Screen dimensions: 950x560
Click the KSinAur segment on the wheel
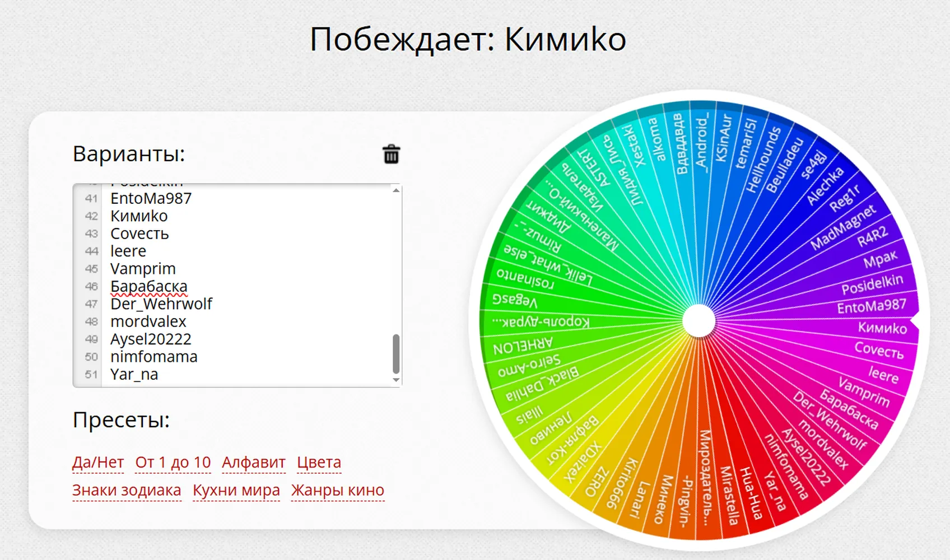tap(724, 138)
